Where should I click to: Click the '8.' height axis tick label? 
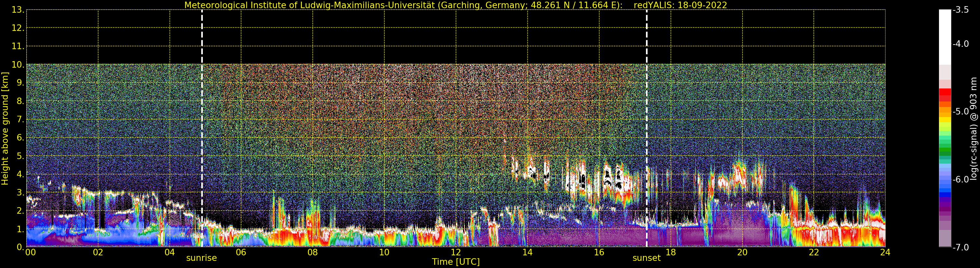tap(21, 101)
